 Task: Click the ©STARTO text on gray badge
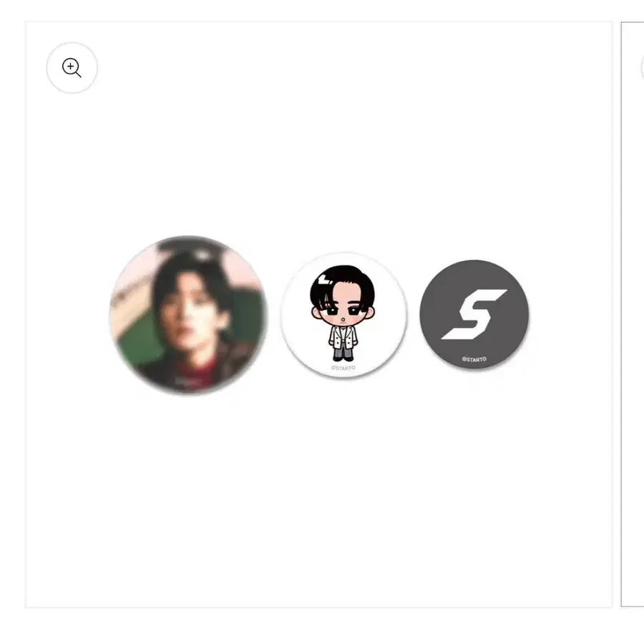coord(474,359)
